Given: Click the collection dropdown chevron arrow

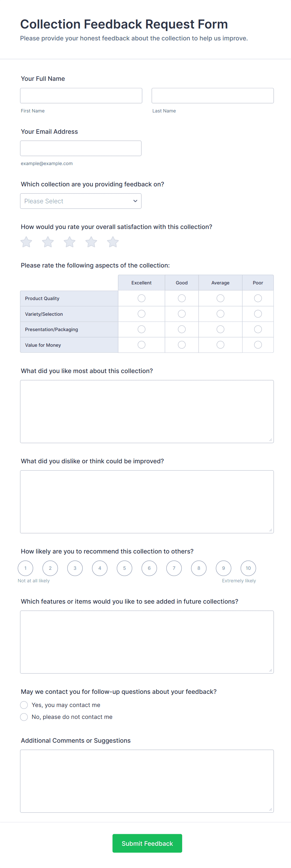Looking at the screenshot, I should click(x=135, y=201).
